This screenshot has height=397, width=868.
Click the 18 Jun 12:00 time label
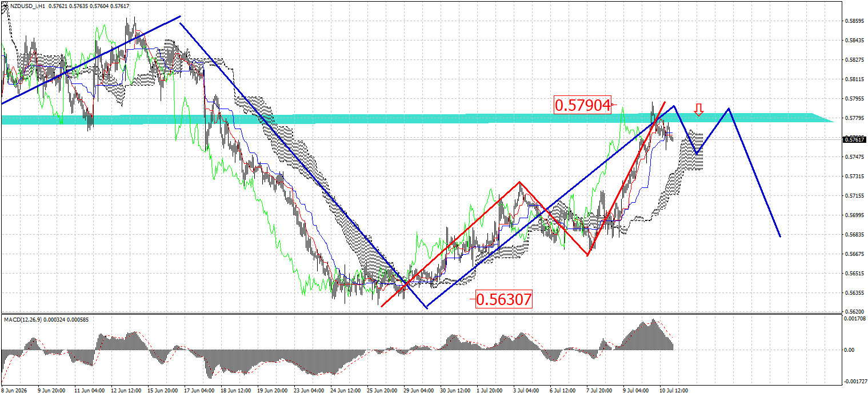237,391
